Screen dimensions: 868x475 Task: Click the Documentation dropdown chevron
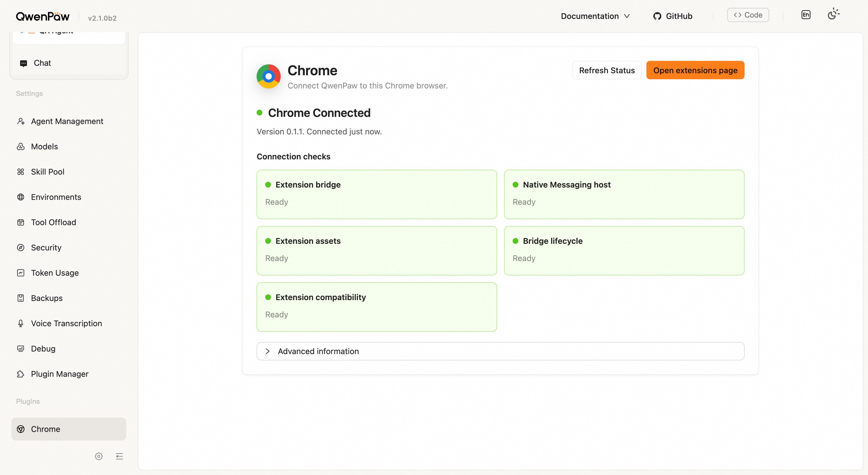(627, 16)
